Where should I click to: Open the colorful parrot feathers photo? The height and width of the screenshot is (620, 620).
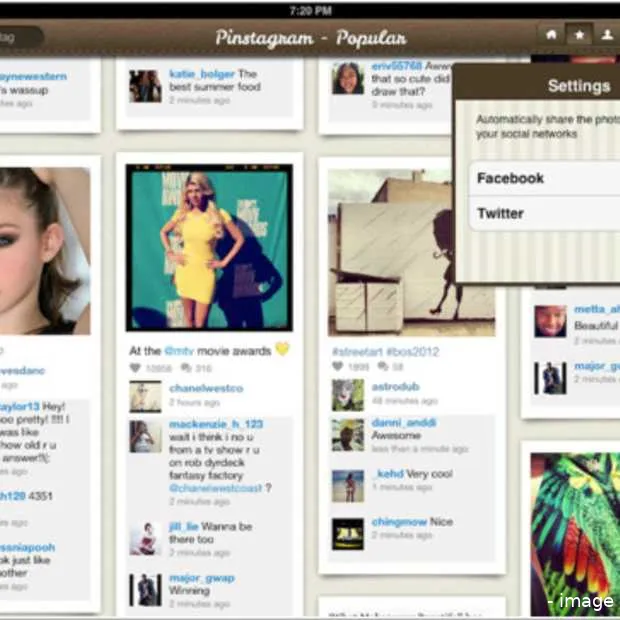click(x=575, y=534)
